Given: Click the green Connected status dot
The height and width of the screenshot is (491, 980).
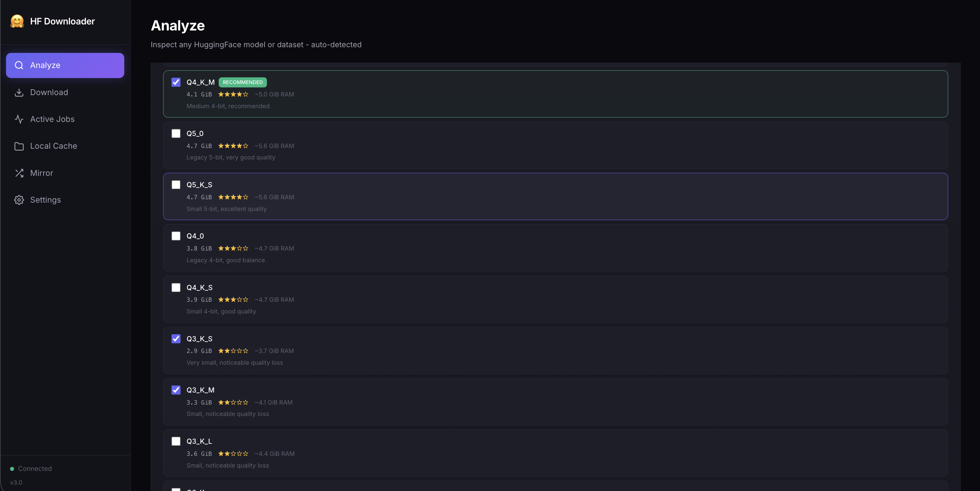Looking at the screenshot, I should coord(12,469).
